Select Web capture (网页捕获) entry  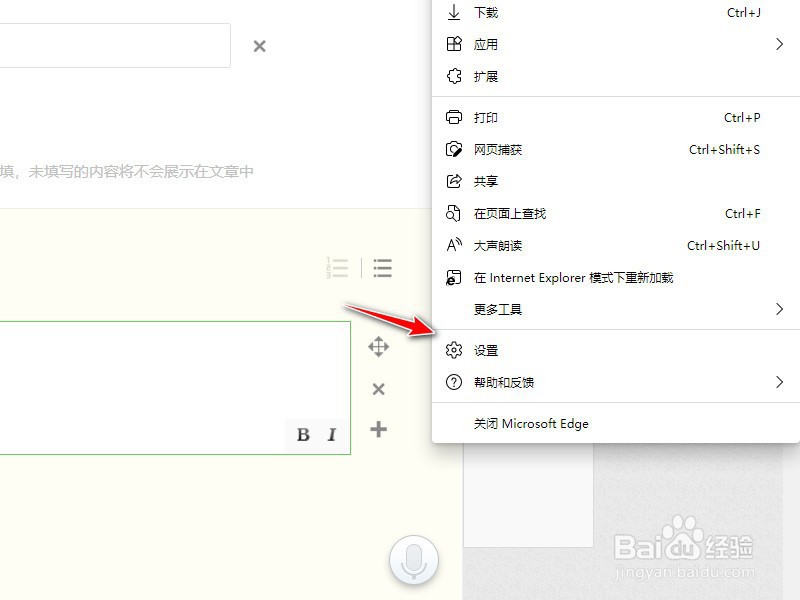(x=615, y=149)
